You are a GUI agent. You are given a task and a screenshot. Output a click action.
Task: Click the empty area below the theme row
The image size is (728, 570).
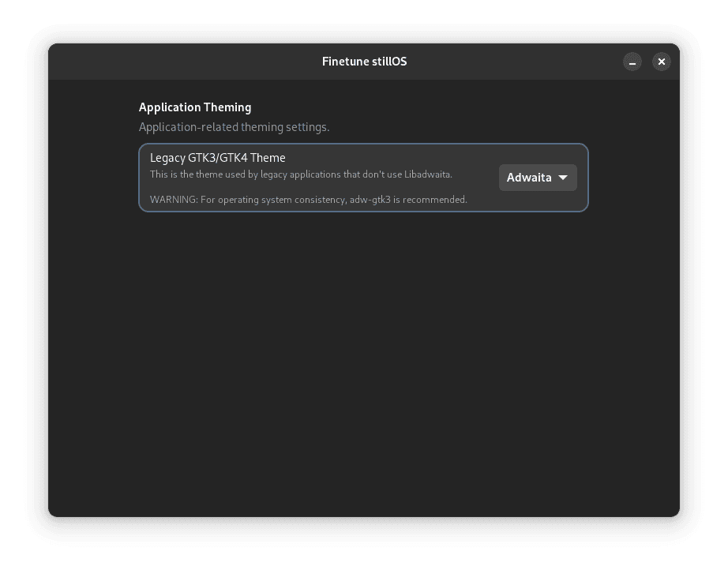coord(363,355)
